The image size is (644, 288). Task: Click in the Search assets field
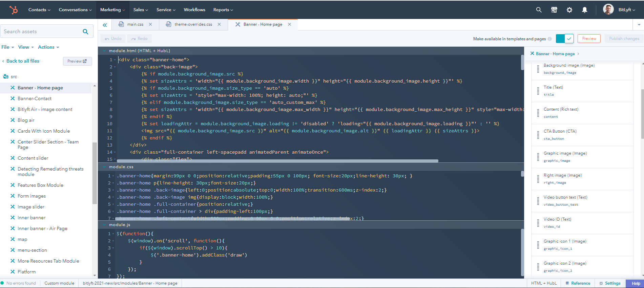[x=41, y=31]
